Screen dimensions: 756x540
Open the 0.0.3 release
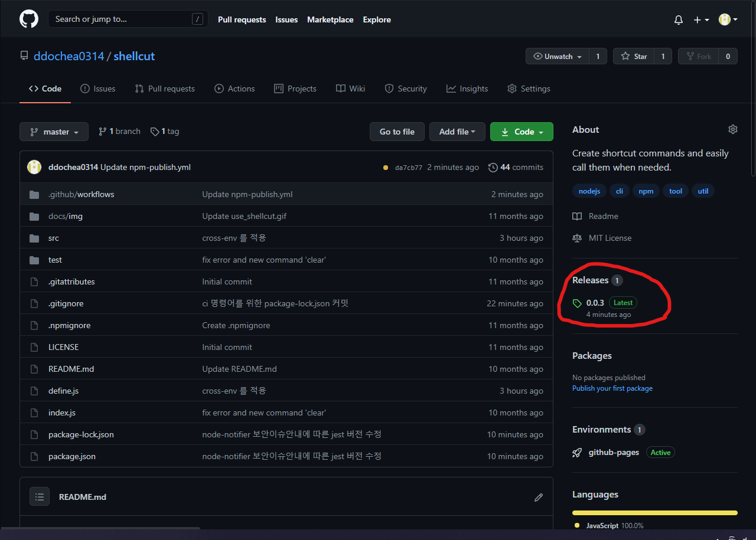[x=595, y=303]
